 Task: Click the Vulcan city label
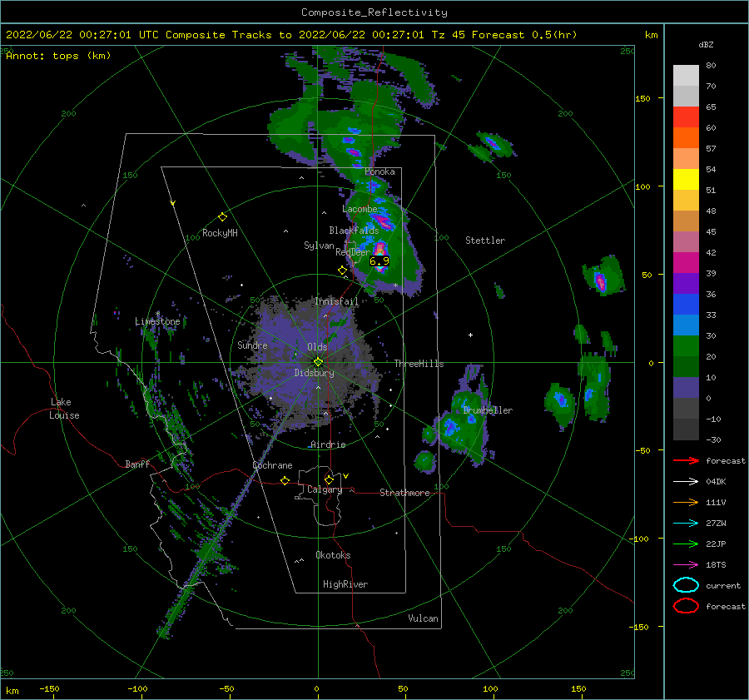point(424,618)
